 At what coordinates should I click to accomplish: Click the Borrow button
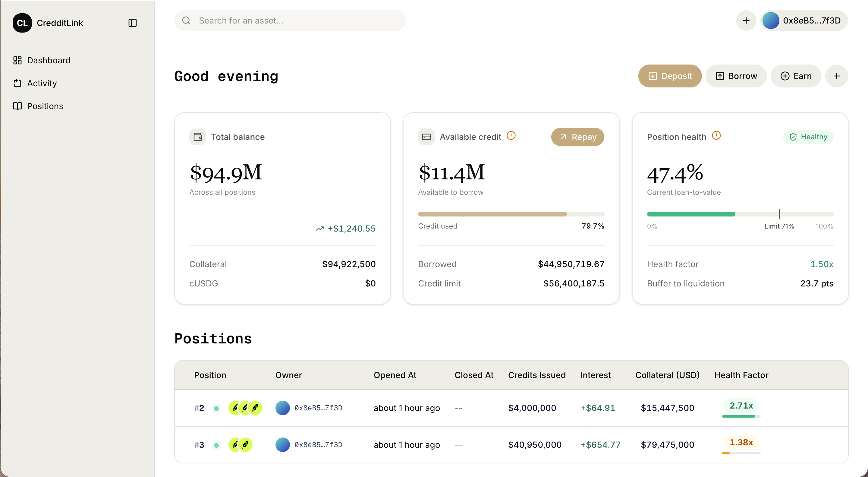[x=736, y=76]
